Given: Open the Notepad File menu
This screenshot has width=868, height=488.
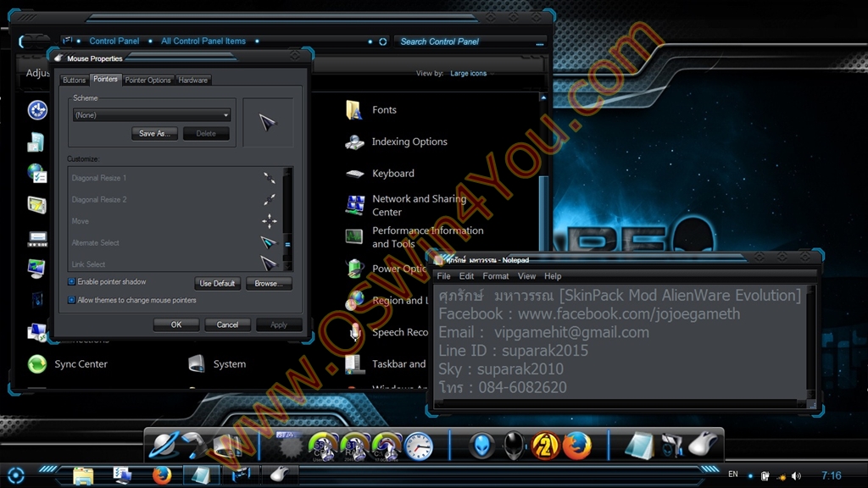Looking at the screenshot, I should coord(443,276).
